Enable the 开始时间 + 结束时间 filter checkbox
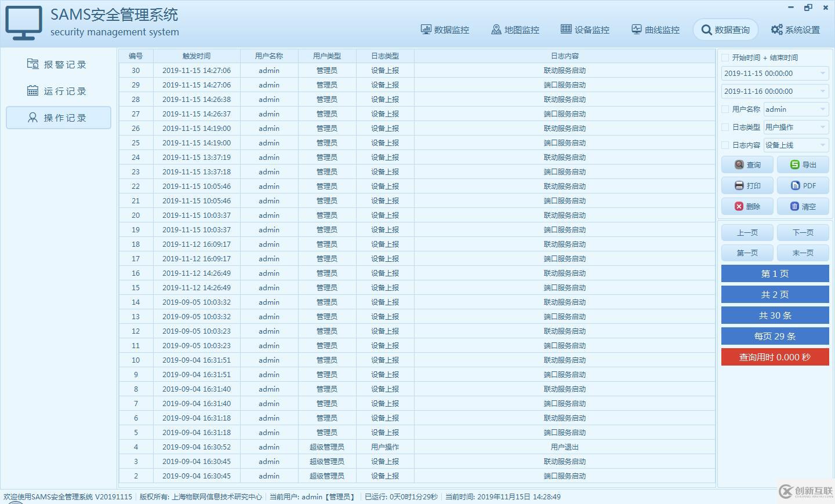The image size is (835, 504). (725, 57)
